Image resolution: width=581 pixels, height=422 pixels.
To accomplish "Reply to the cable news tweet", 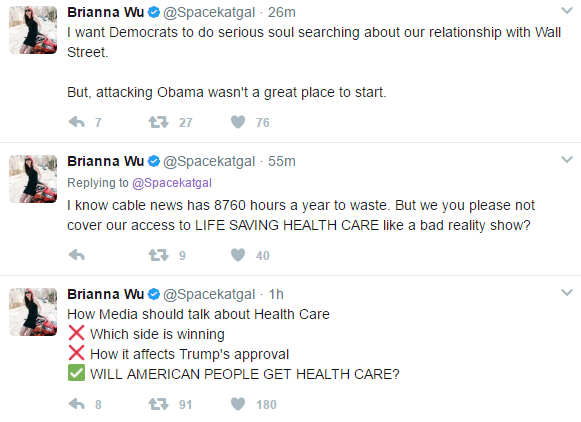I will (77, 255).
